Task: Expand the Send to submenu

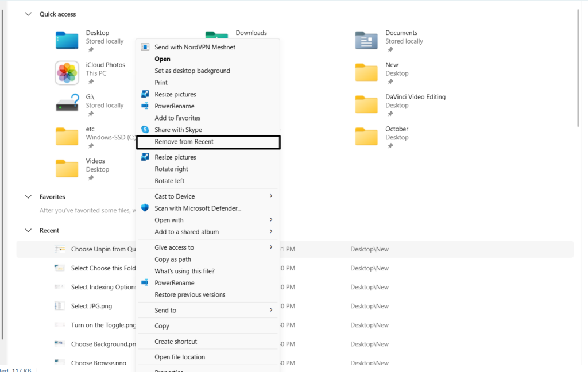Action: pos(271,310)
